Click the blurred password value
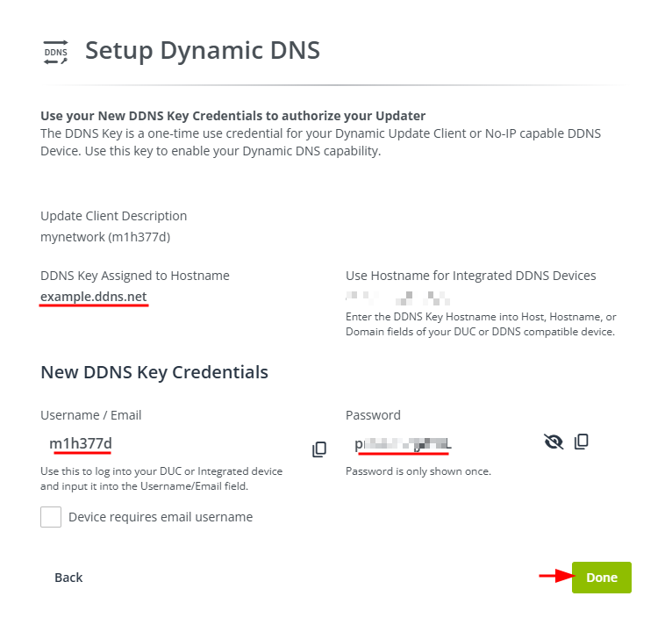672x632 pixels. coord(403,444)
